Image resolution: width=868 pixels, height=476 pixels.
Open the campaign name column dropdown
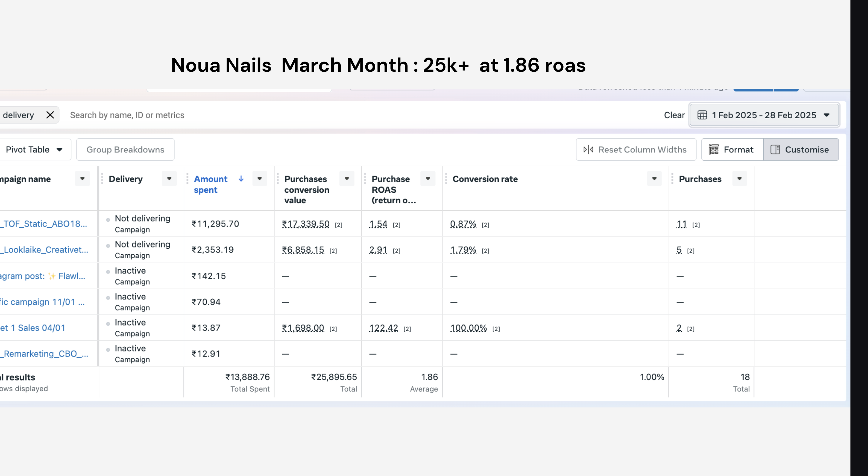(82, 179)
